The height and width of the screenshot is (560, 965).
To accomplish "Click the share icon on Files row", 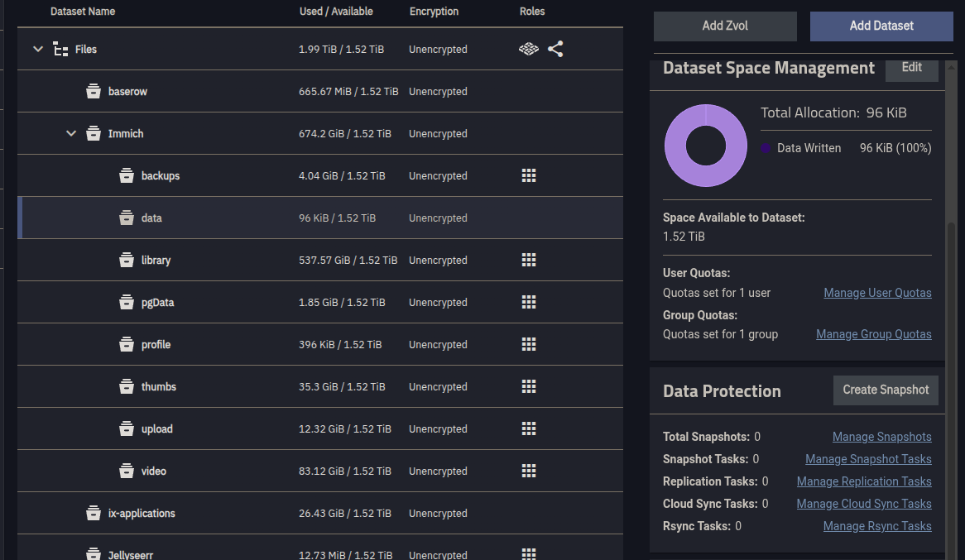I will [x=555, y=50].
